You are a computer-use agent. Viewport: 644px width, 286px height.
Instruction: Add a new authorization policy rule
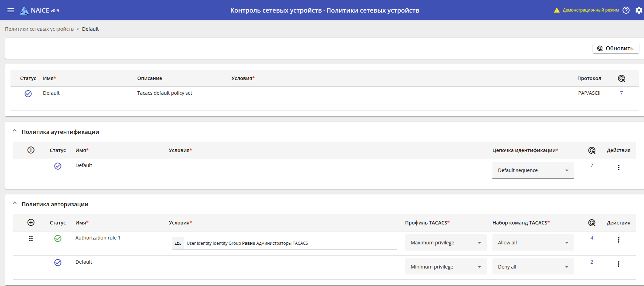31,222
